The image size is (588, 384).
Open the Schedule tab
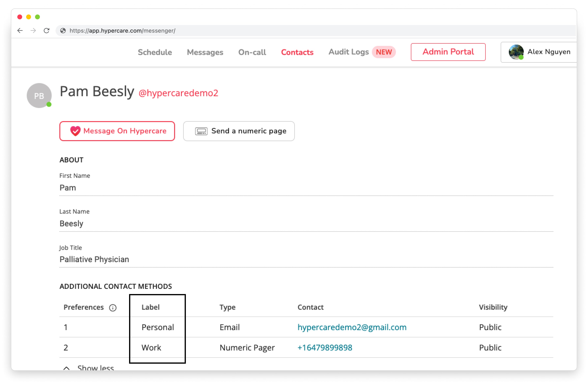click(x=155, y=52)
